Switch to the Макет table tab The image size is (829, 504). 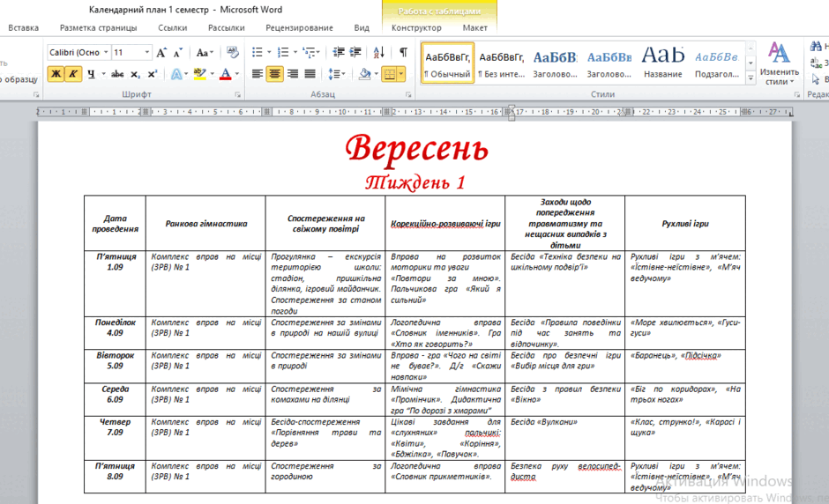(x=474, y=27)
